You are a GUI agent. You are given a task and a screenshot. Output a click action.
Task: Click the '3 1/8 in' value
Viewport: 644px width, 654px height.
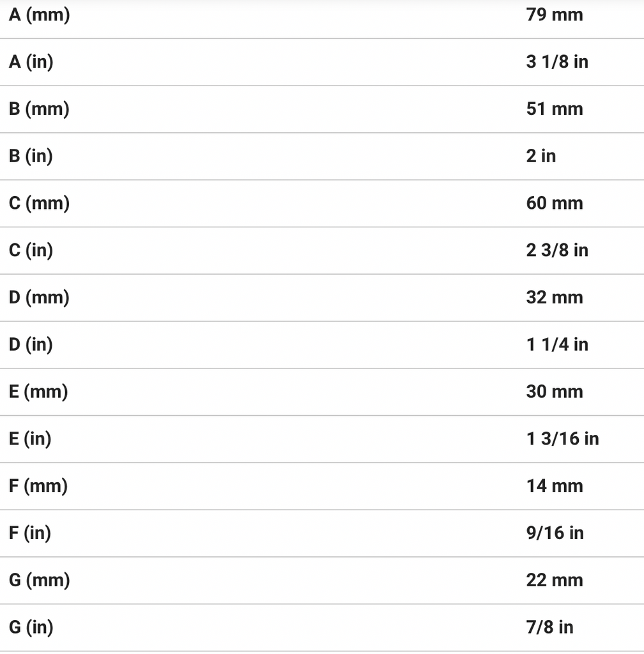(x=556, y=62)
